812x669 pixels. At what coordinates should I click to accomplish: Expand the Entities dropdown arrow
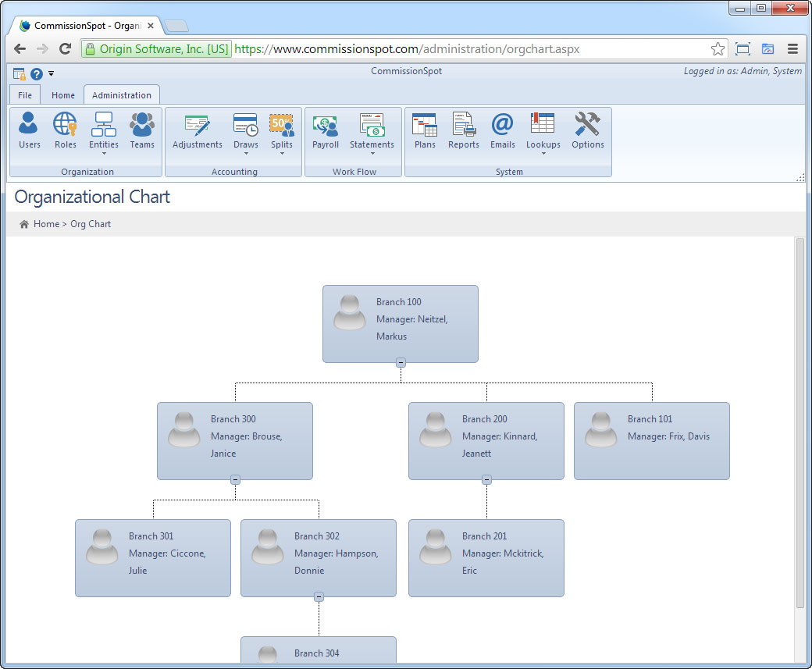point(104,154)
